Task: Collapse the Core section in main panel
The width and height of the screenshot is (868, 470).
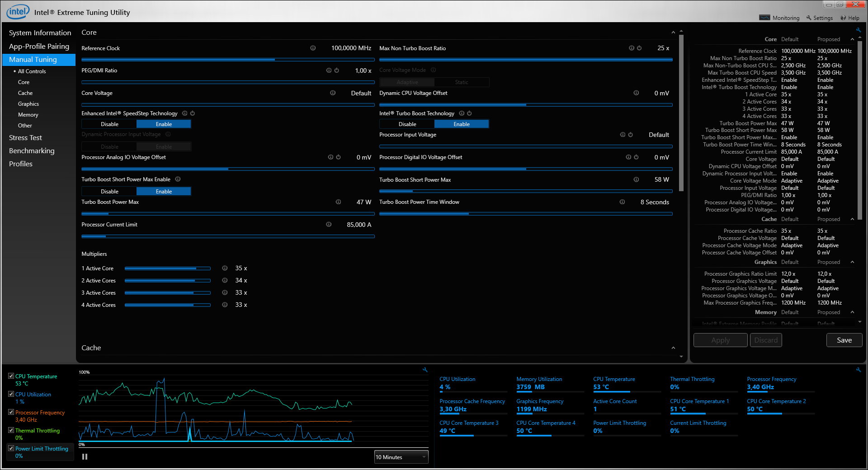Action: click(x=673, y=33)
